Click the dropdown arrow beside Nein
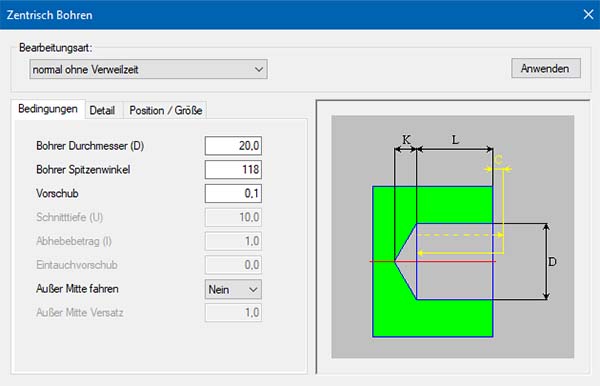Screen dimensions: 600x386 [x=253, y=290]
